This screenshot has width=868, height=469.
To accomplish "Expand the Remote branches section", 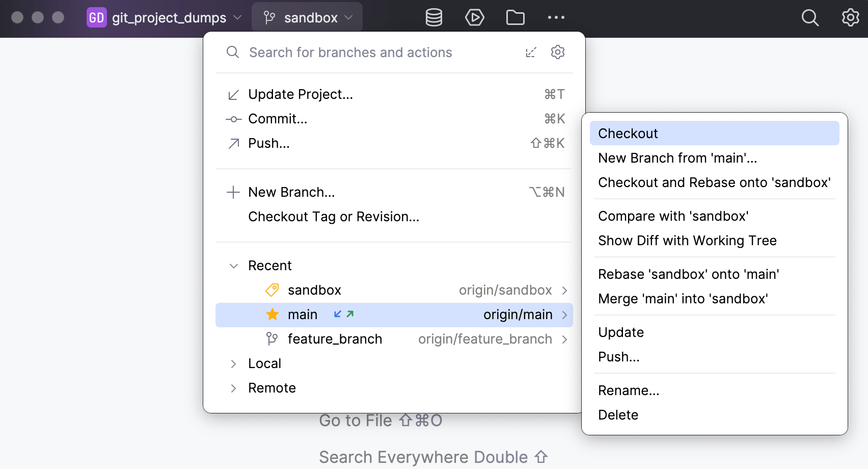I will coord(234,388).
